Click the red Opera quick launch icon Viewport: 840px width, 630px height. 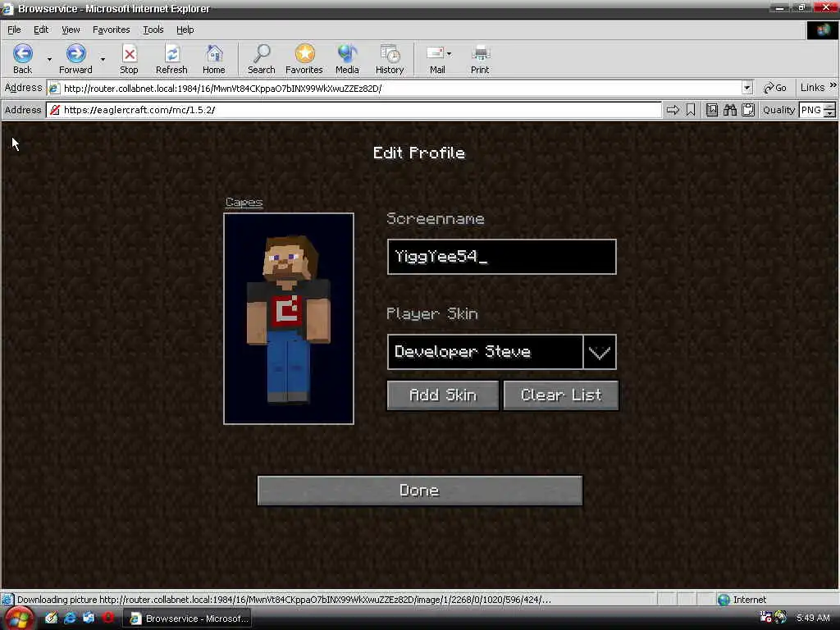108,618
